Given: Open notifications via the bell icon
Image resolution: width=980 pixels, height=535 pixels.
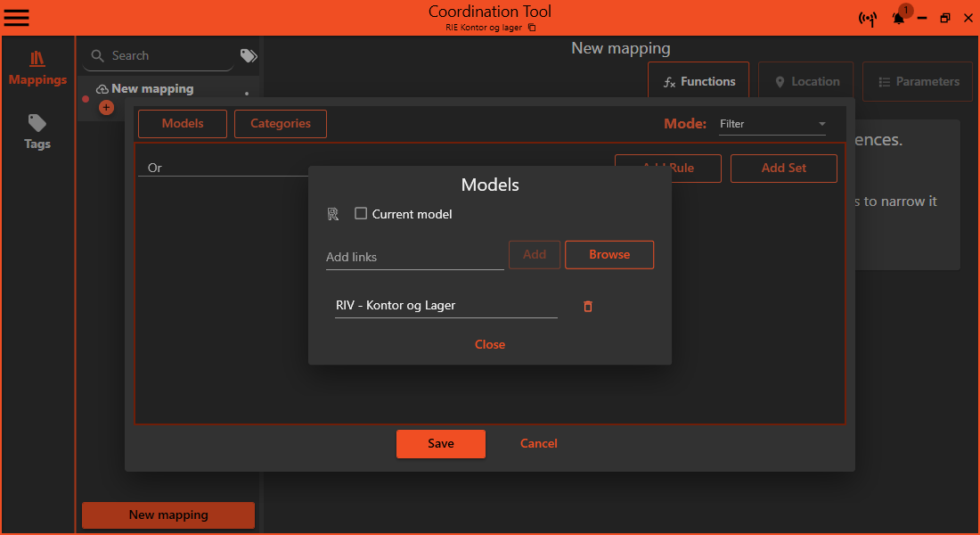Looking at the screenshot, I should 898,18.
